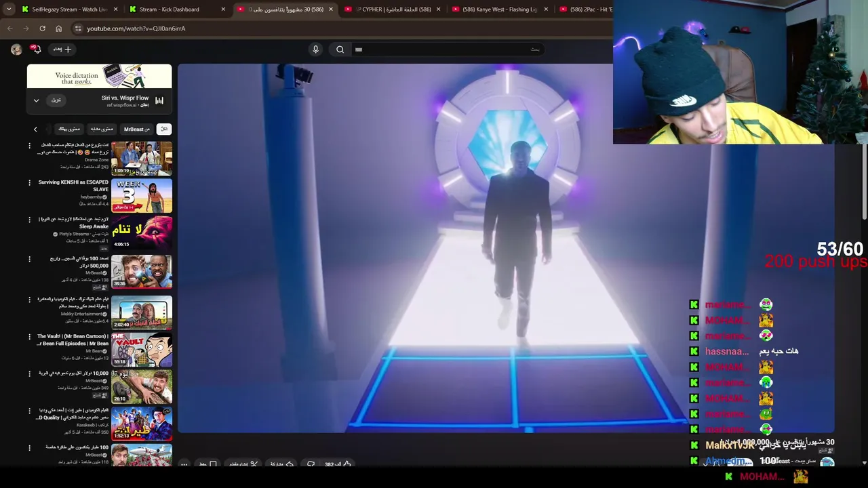Viewport: 868px width, 488px height.
Task: Click the ad download button on Wispr Flow
Action: coord(56,100)
